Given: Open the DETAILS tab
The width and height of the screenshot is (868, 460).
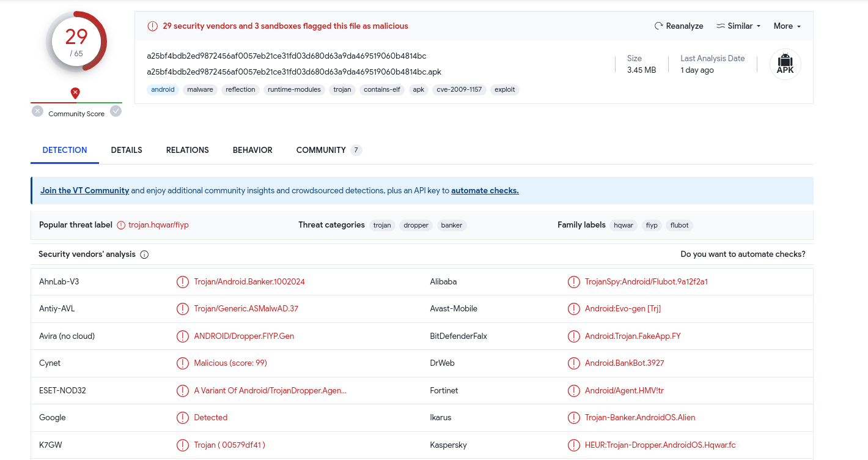Looking at the screenshot, I should (127, 150).
